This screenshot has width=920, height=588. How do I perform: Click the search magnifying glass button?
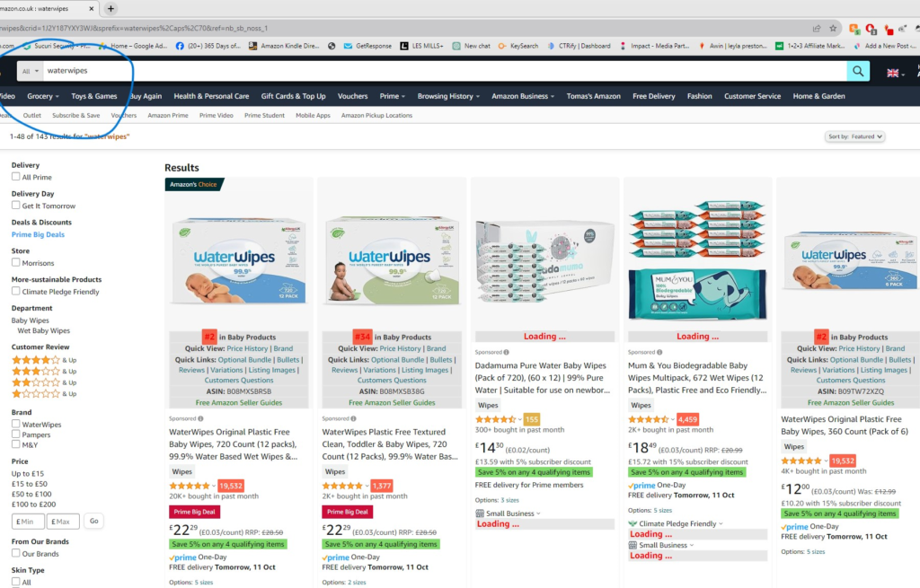click(859, 71)
